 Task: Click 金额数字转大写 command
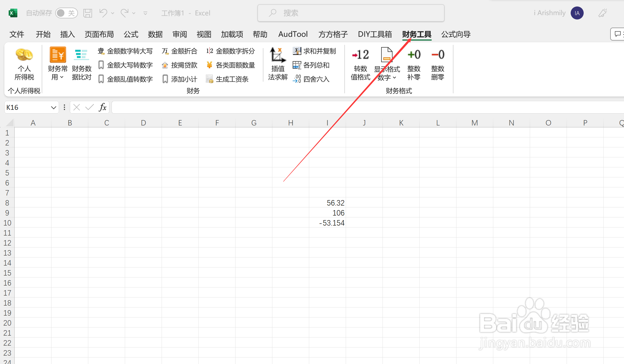pyautogui.click(x=125, y=51)
